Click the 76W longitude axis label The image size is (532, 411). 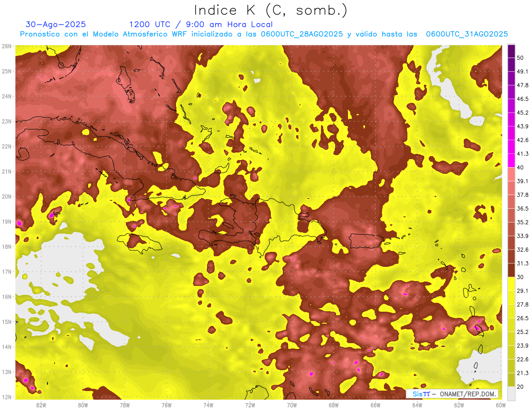[166, 405]
